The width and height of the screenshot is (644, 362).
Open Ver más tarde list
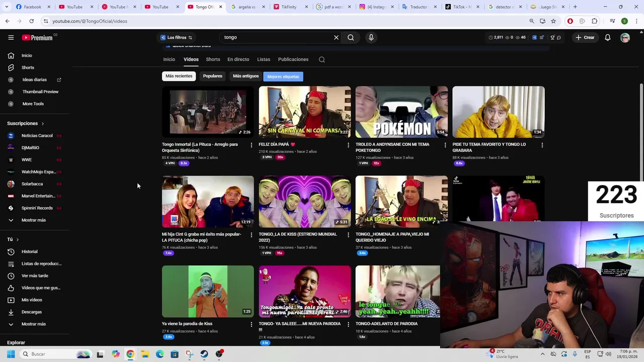pyautogui.click(x=35, y=276)
